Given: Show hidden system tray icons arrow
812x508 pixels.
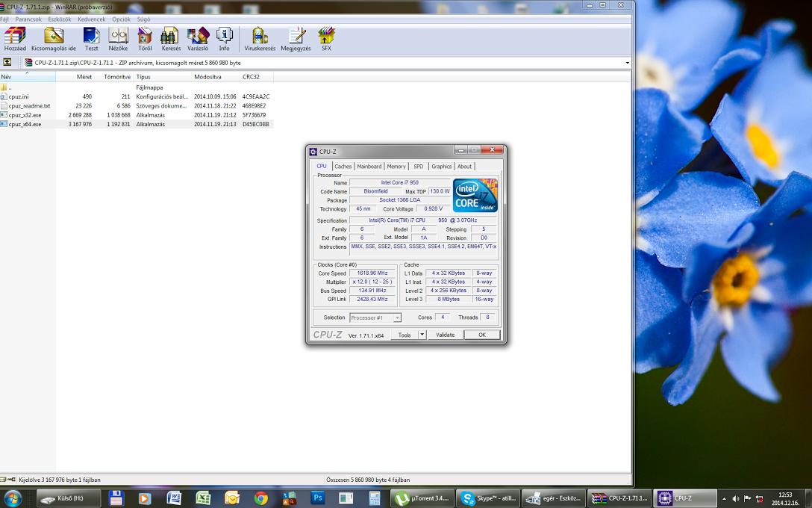Looking at the screenshot, I should tap(724, 499).
